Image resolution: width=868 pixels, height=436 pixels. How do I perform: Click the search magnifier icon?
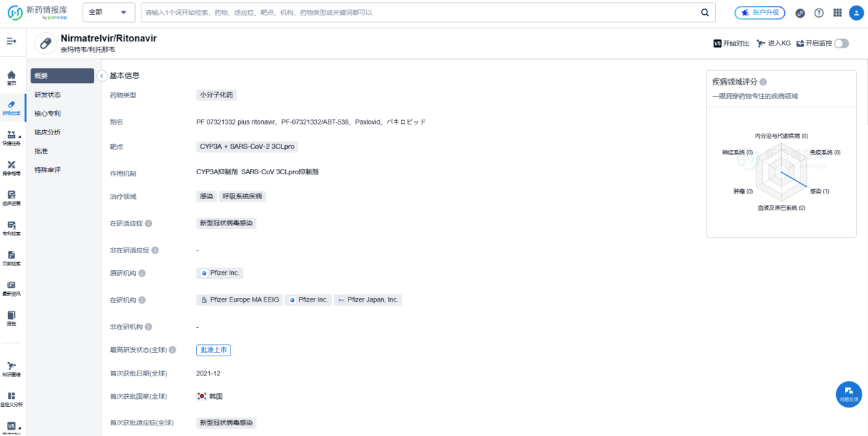pos(704,13)
